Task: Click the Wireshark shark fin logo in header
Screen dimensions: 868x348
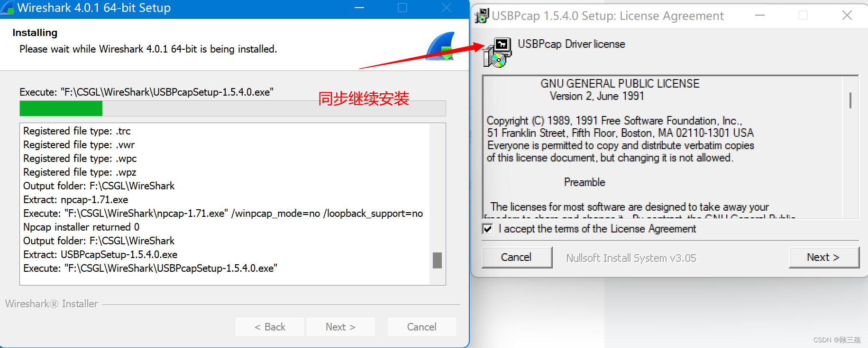Action: coord(440,46)
